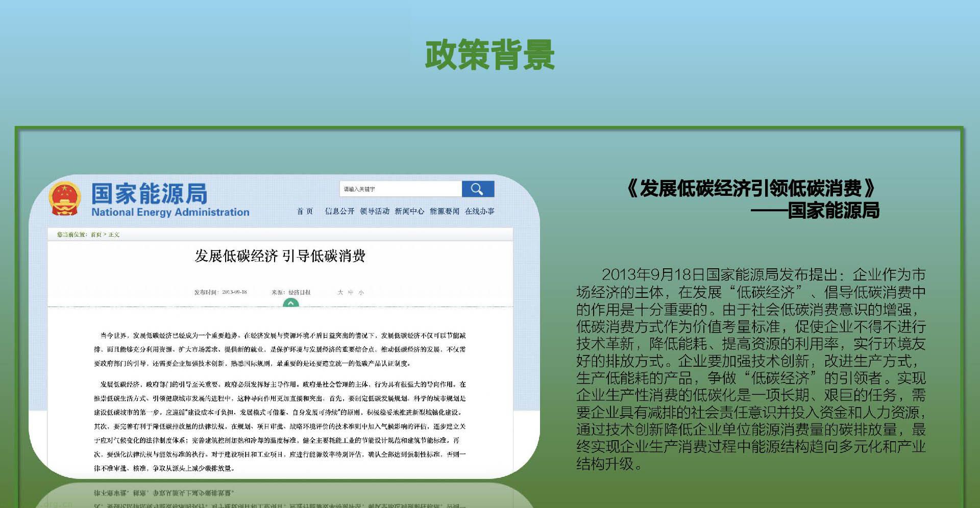The width and height of the screenshot is (980, 508).
Task: Click the heading 《发展低碳经济引领低碳消费》
Action: [x=751, y=189]
